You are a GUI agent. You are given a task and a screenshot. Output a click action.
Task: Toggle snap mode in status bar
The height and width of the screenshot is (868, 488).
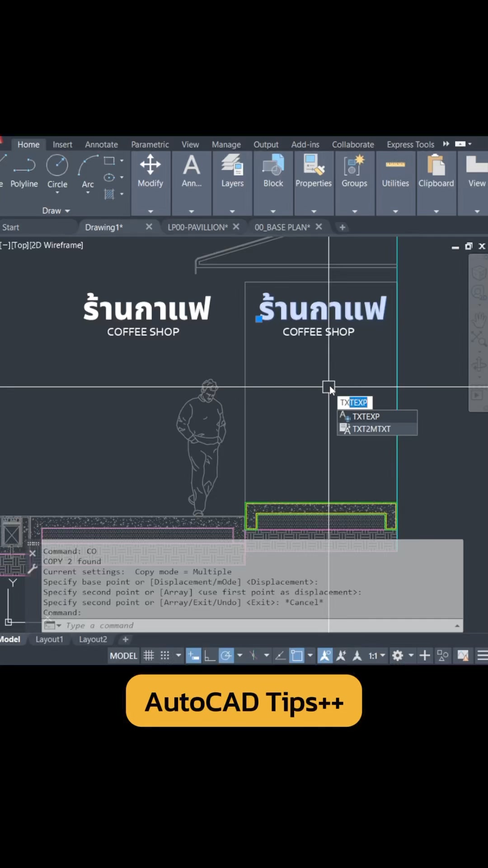click(165, 656)
